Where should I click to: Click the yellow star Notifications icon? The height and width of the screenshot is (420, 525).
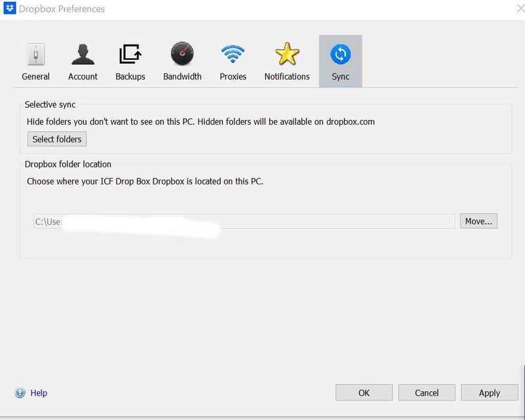(x=287, y=54)
